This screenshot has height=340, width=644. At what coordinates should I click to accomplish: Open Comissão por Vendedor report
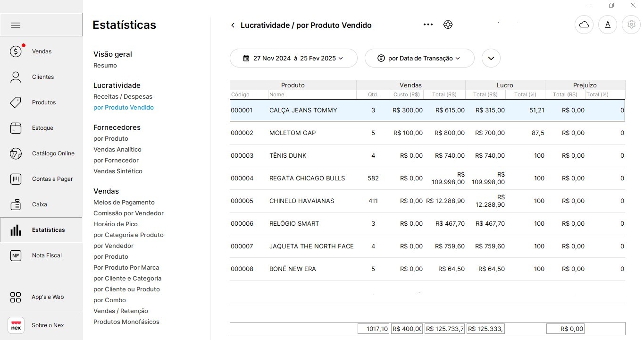(128, 213)
